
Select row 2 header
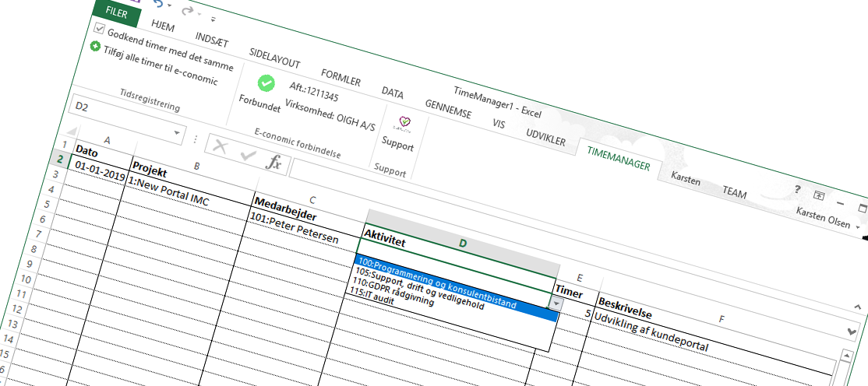point(58,160)
